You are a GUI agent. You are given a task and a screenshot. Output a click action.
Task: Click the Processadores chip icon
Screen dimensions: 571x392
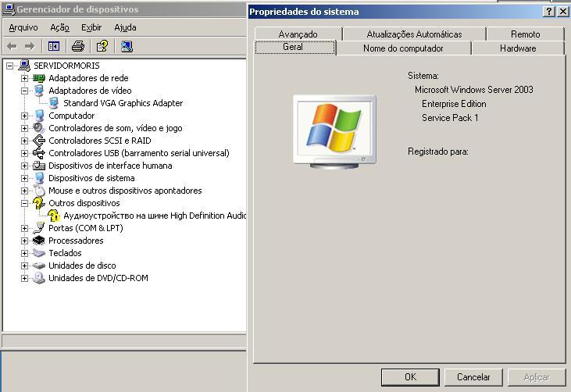pyautogui.click(x=38, y=241)
